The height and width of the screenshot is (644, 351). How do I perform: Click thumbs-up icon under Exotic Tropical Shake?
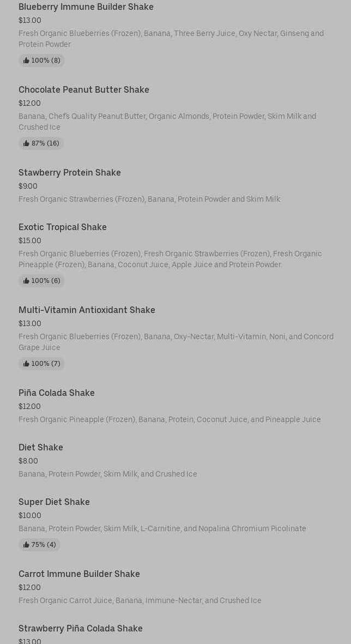(26, 281)
